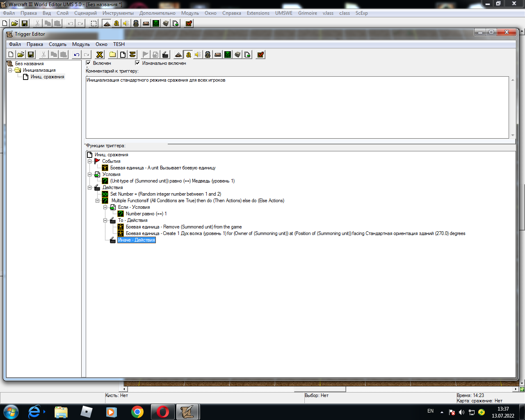This screenshot has height=420, width=525.
Task: Click Test Map icon in Trigger Editor toolbar
Action: click(x=260, y=55)
